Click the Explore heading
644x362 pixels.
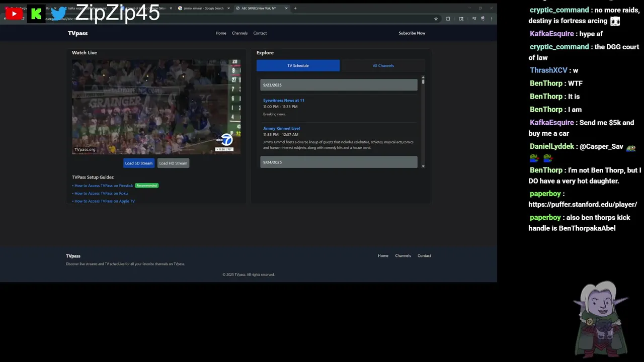(x=265, y=52)
